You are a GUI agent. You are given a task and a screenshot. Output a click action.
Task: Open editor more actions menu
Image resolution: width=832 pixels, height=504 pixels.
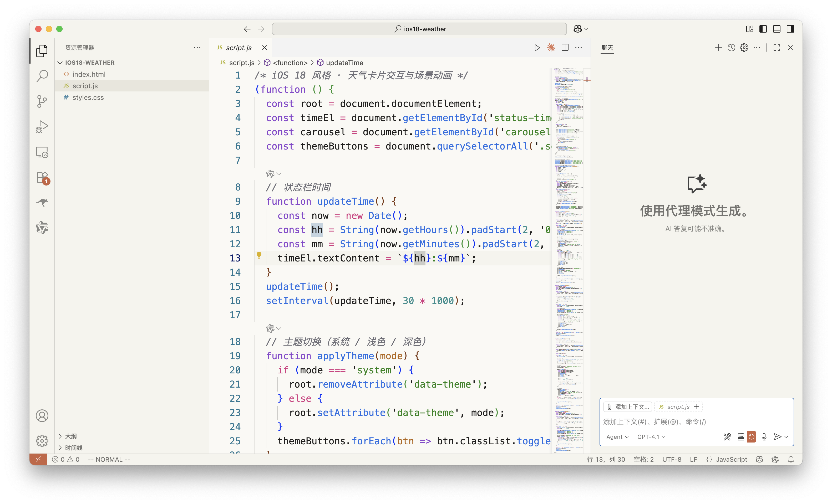[579, 48]
